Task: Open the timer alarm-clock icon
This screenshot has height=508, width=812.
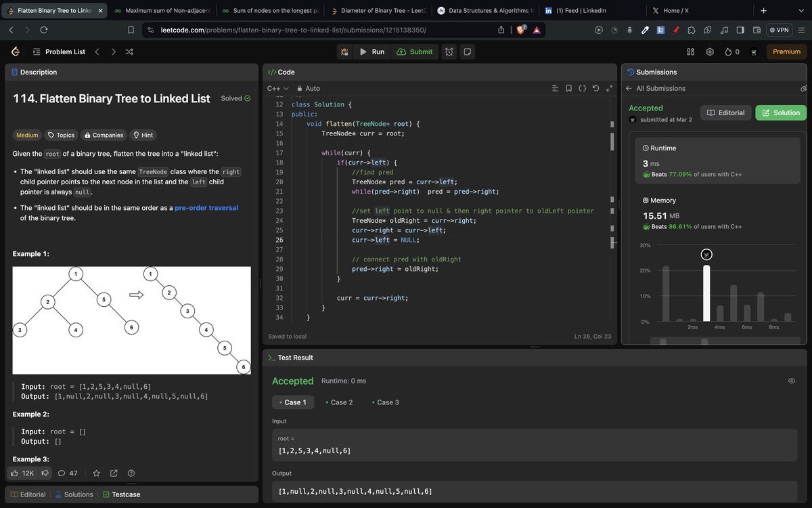Action: 449,51
